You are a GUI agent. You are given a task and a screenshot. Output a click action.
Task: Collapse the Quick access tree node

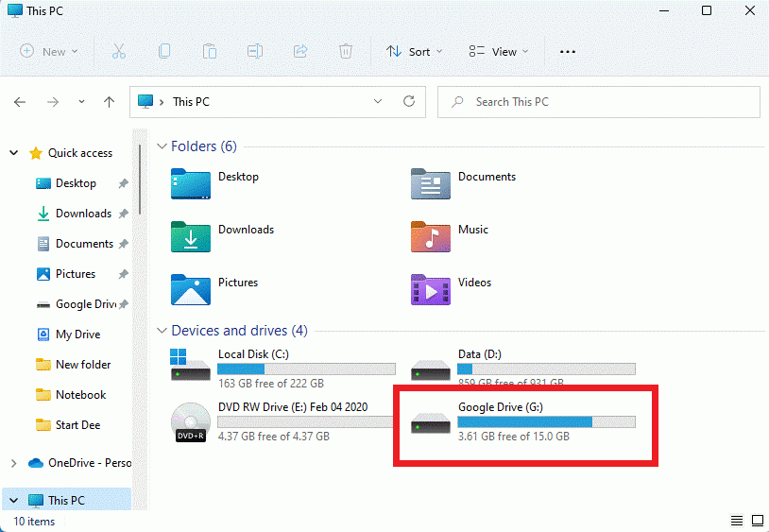[14, 153]
